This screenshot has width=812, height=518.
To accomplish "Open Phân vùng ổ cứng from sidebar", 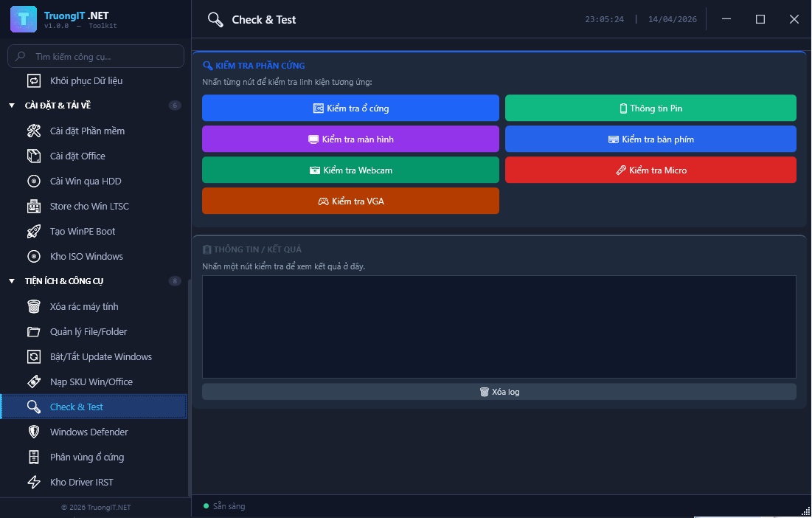I will (86, 457).
